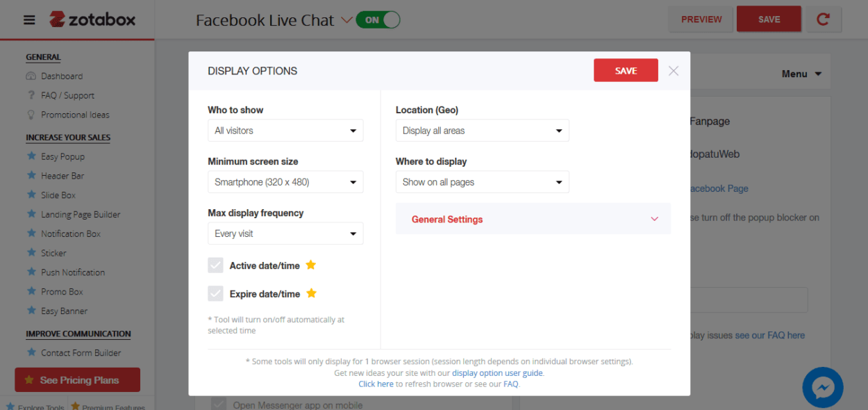Click the PREVIEW button in header
This screenshot has height=410, width=868.
701,19
